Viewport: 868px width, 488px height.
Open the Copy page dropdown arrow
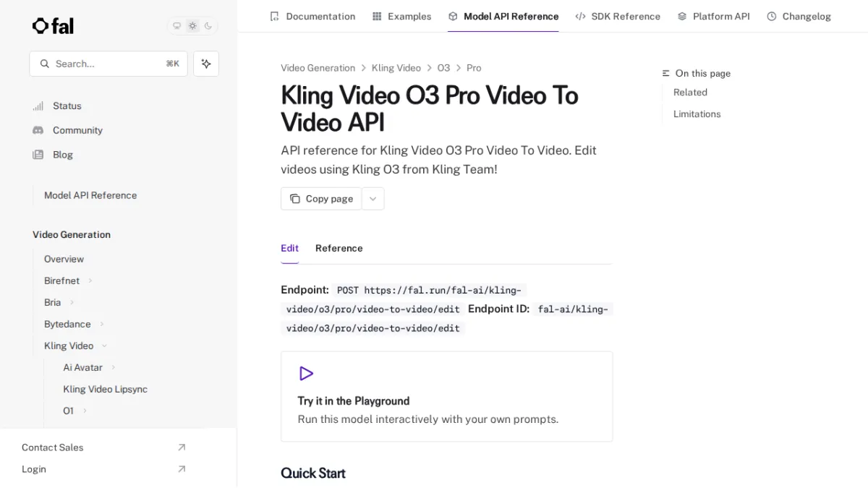tap(373, 199)
